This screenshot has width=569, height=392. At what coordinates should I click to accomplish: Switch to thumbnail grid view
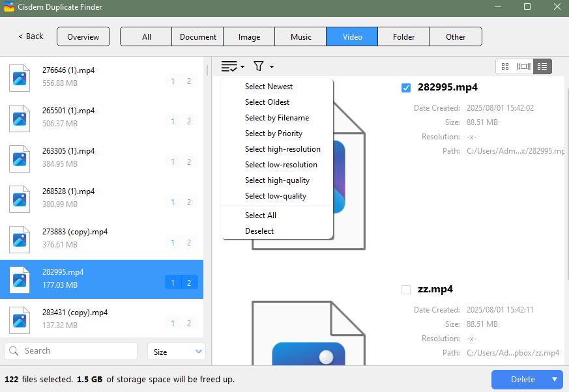(505, 66)
